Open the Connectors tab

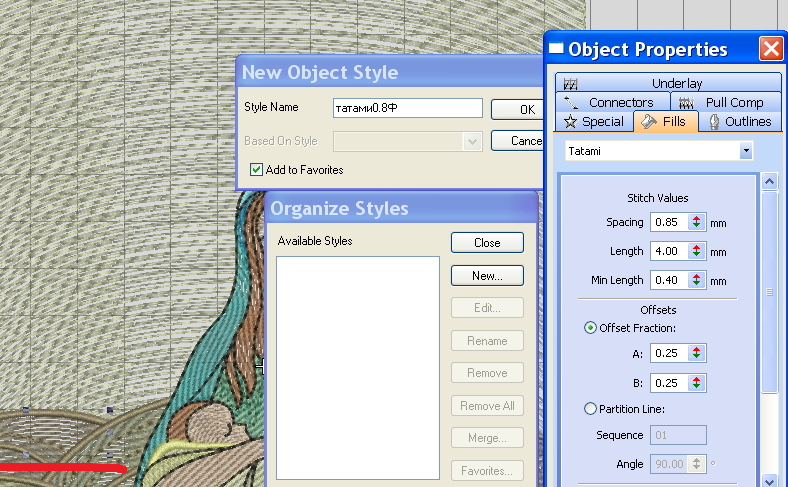[x=610, y=103]
